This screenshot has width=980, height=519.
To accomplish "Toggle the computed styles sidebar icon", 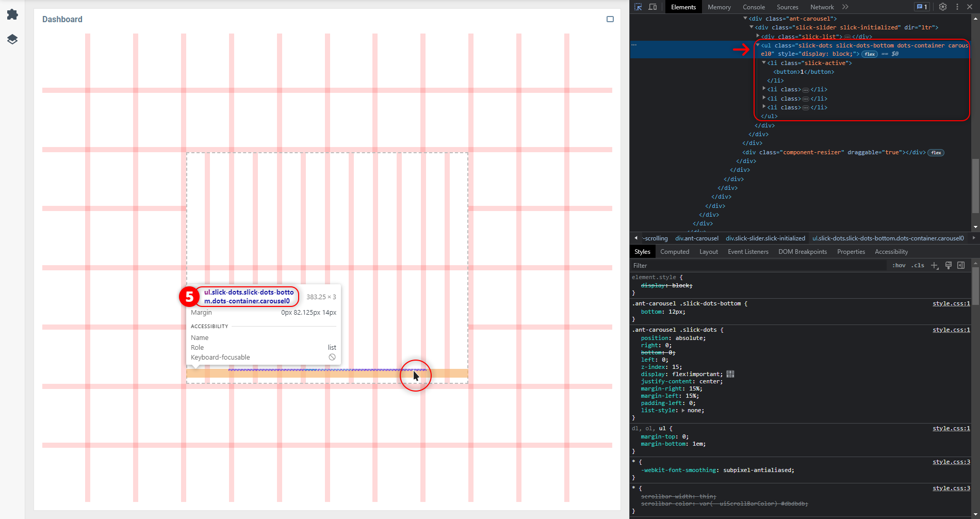I will coord(961,265).
